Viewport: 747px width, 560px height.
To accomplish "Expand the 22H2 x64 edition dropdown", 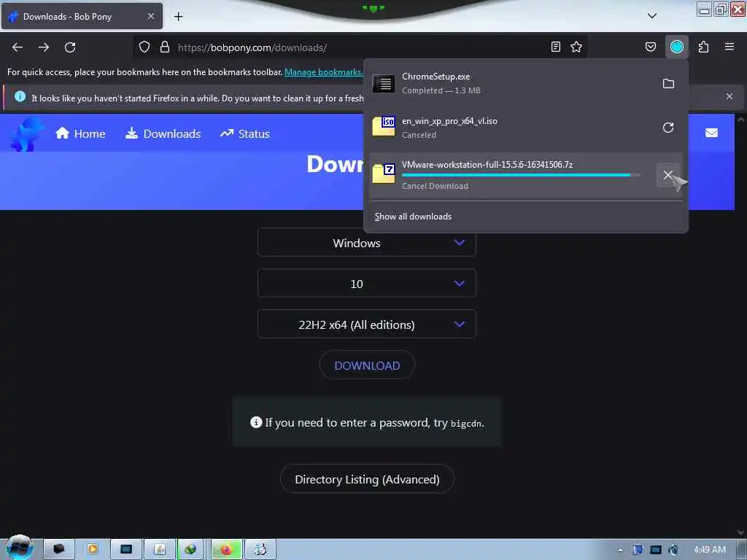I will [x=367, y=324].
